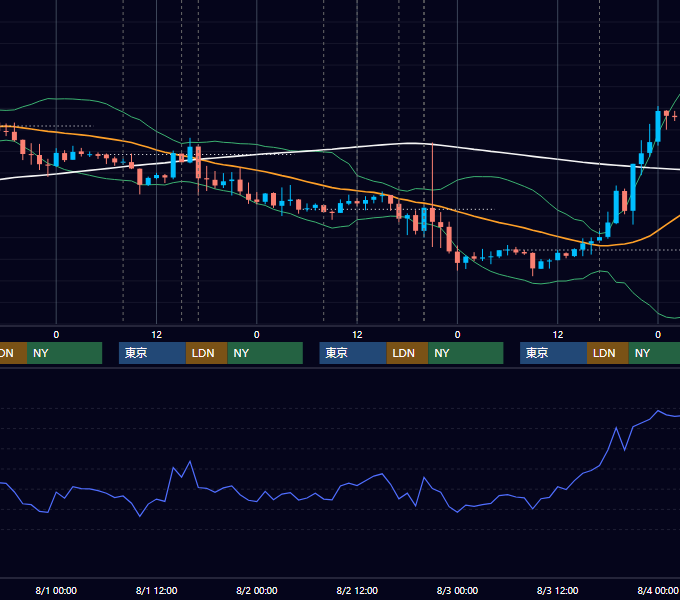Click the NY session block ending at 8/1 00:00

pos(64,353)
